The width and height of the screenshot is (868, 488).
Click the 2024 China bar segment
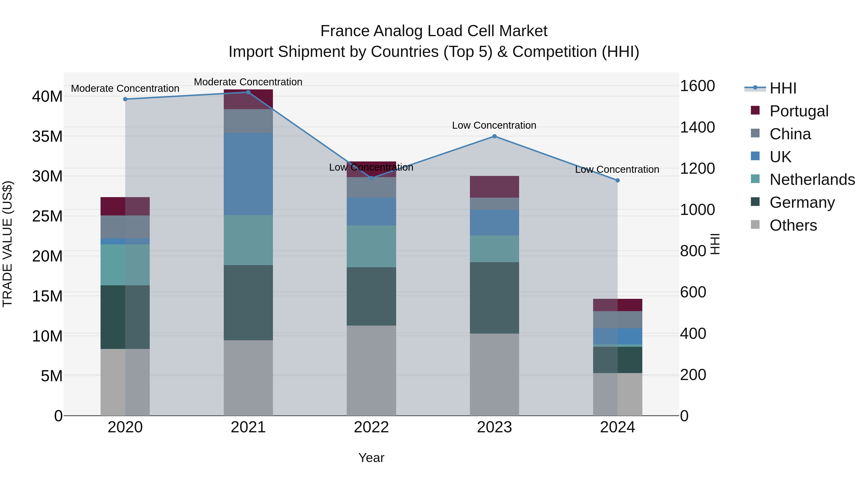pos(618,320)
